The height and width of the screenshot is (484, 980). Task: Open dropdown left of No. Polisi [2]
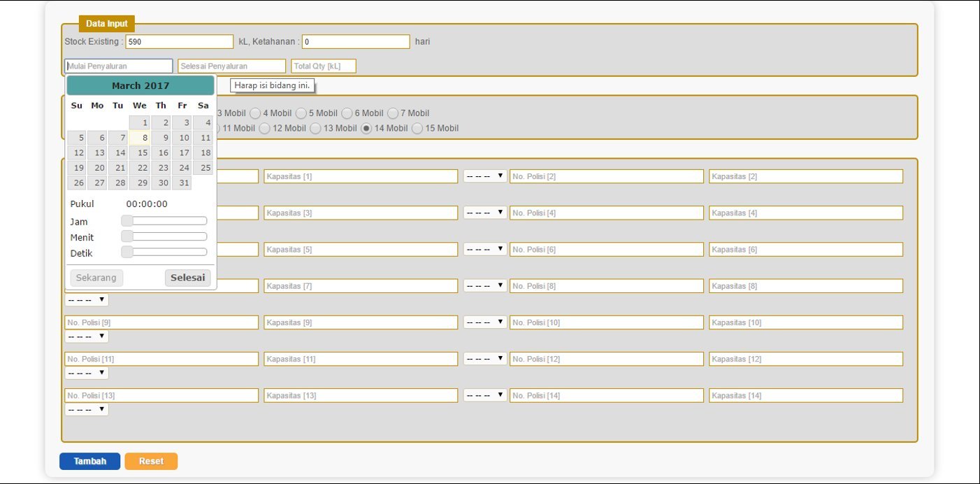(485, 176)
